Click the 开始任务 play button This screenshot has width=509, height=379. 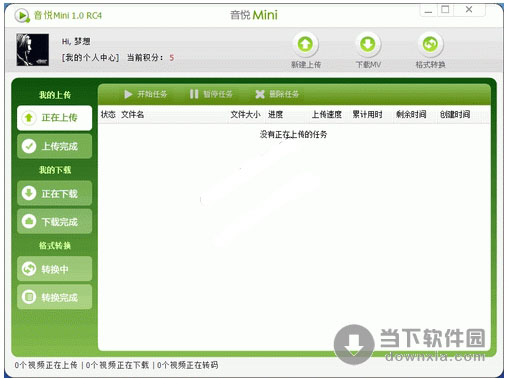[145, 94]
